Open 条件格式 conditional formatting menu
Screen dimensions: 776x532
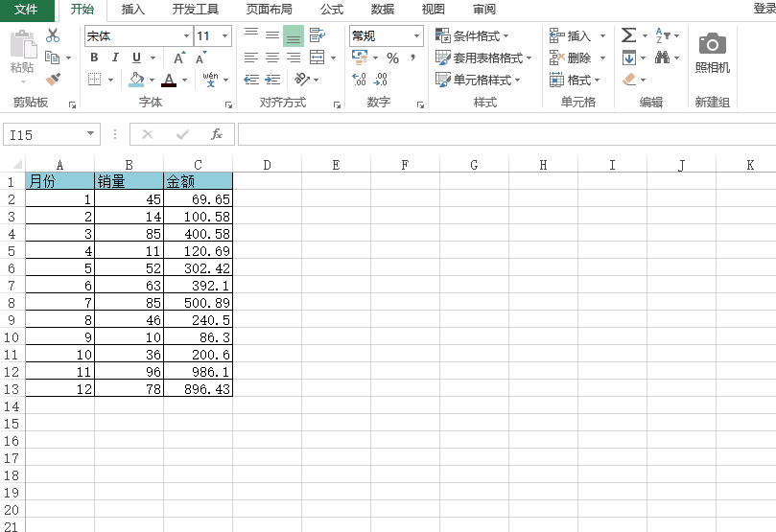(x=472, y=35)
